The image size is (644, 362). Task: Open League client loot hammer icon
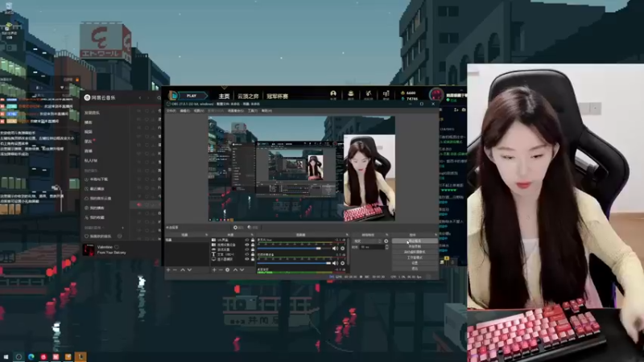click(369, 94)
